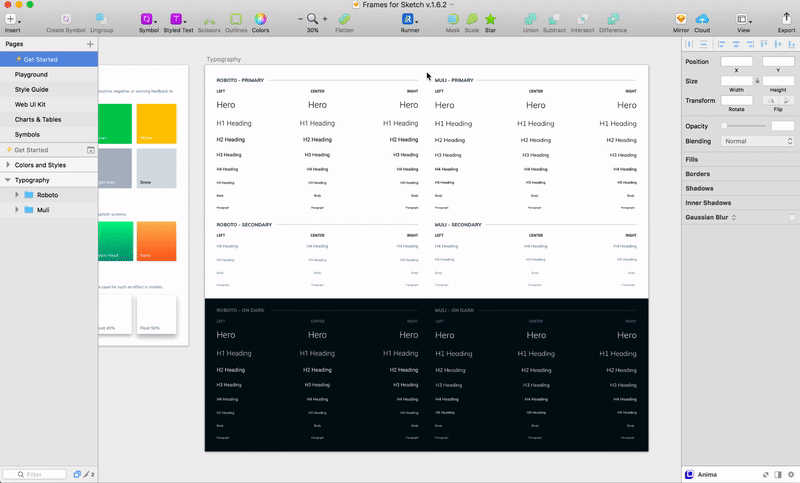Open the Insert tool menu
The height and width of the screenshot is (483, 800).
12,19
